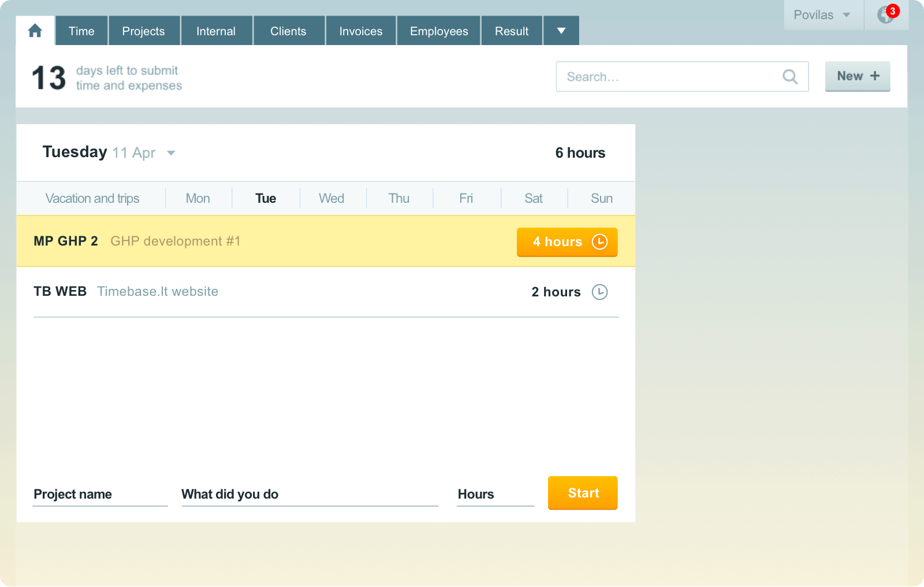Open the GHP development #1 project link
The width and height of the screenshot is (924, 587).
pos(175,241)
